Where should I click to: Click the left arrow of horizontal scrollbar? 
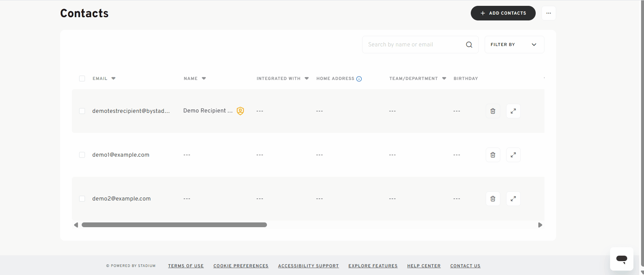[x=76, y=225]
